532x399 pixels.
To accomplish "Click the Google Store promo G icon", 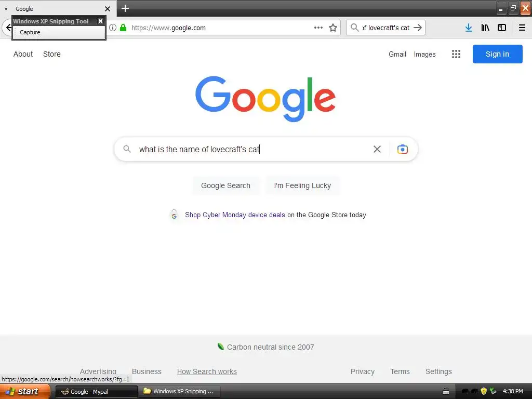I will [174, 215].
